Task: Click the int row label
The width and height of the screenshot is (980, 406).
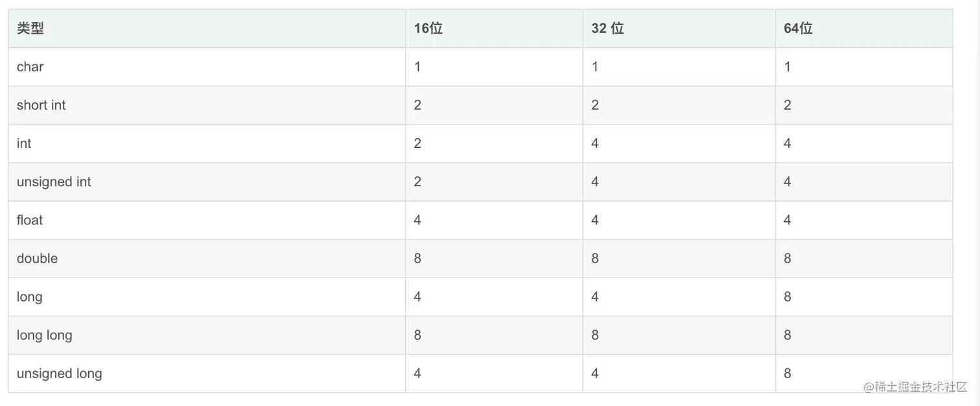Action: pos(24,143)
